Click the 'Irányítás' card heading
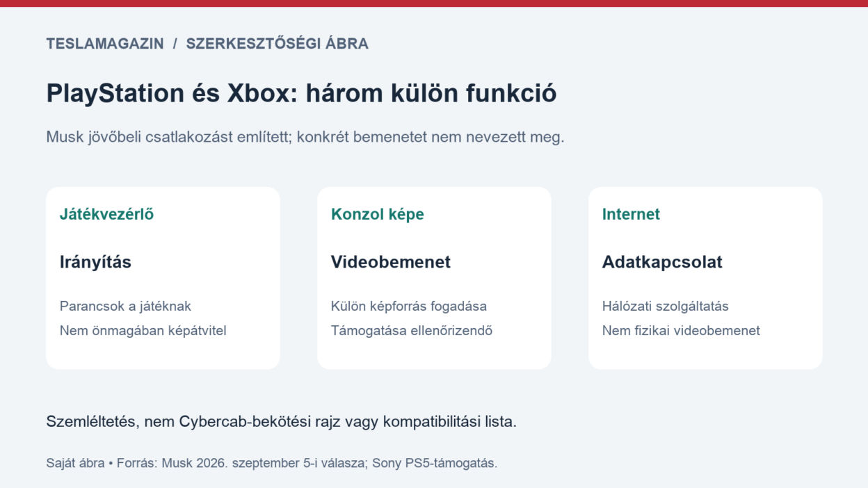 95,262
